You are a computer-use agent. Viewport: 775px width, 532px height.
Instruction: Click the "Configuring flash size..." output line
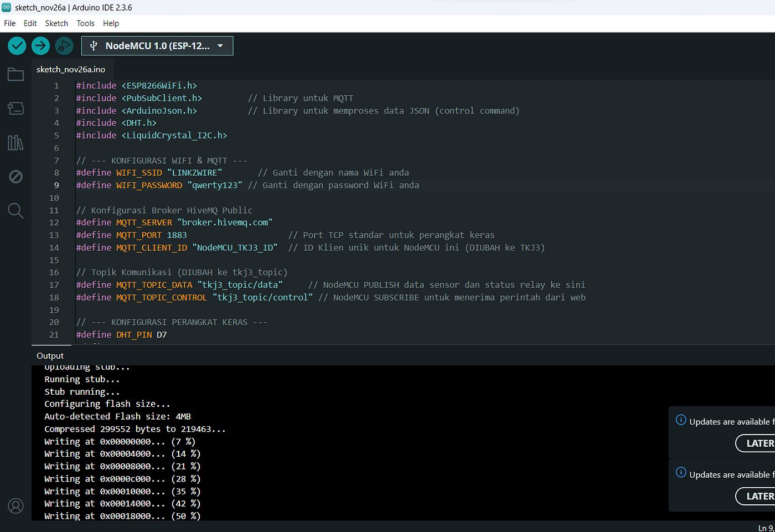pyautogui.click(x=107, y=404)
